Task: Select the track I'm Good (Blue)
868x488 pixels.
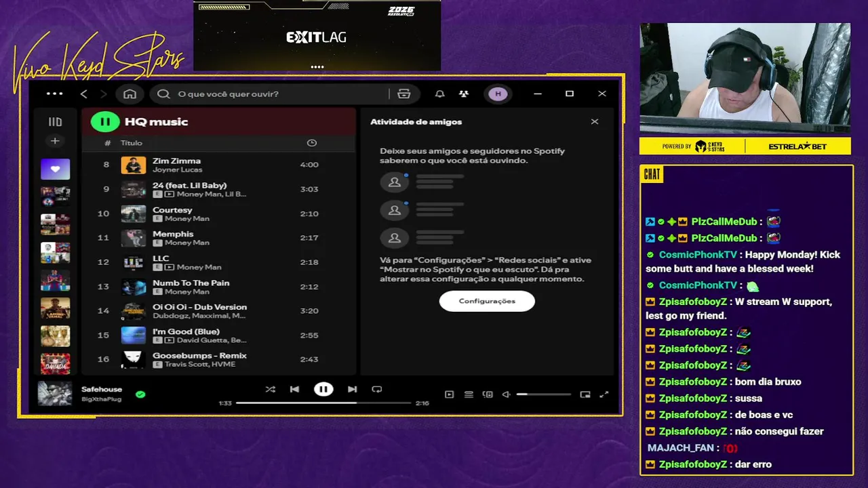Action: (186, 331)
